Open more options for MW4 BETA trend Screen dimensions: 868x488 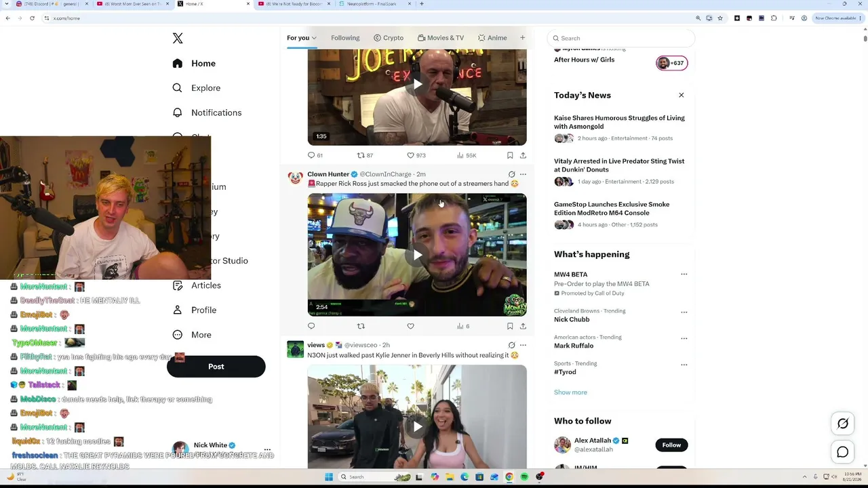[x=684, y=274]
